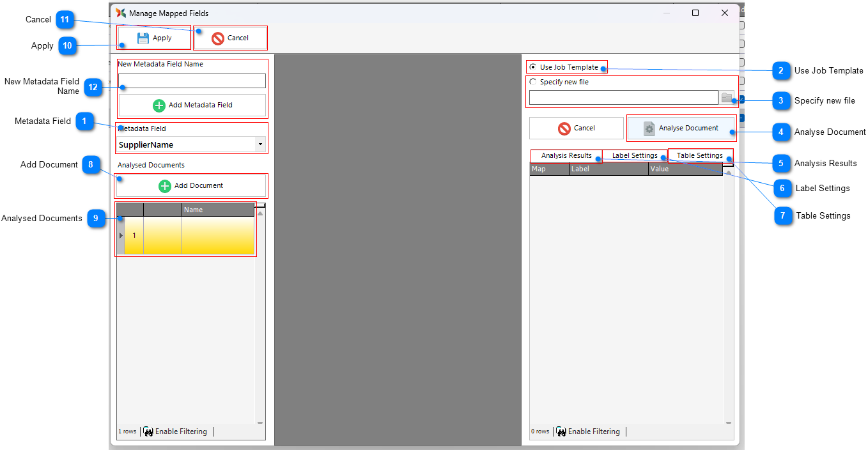The height and width of the screenshot is (450, 868).
Task: Click the Name column header
Action: (x=217, y=210)
